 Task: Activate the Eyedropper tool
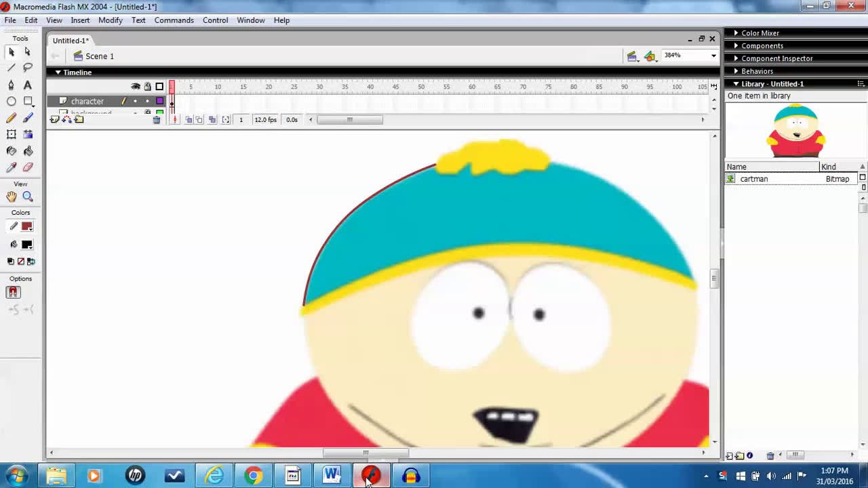(x=11, y=167)
